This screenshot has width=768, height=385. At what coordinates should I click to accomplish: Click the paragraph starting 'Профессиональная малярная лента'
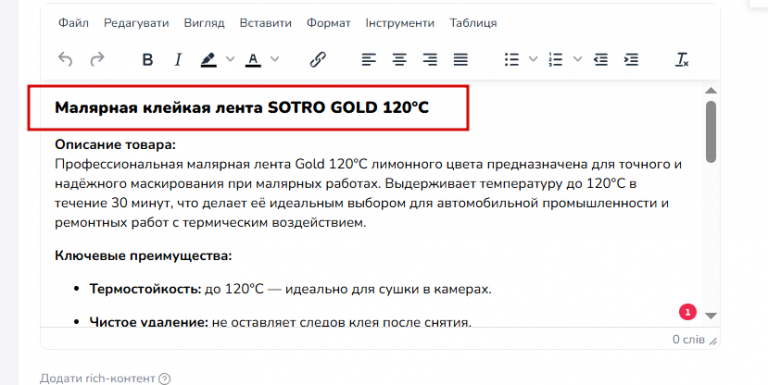coord(368,193)
